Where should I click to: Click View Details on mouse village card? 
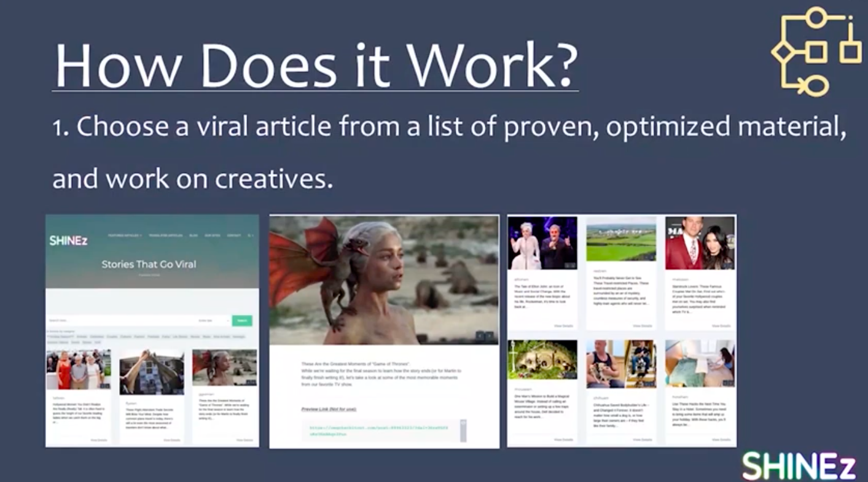pos(564,440)
